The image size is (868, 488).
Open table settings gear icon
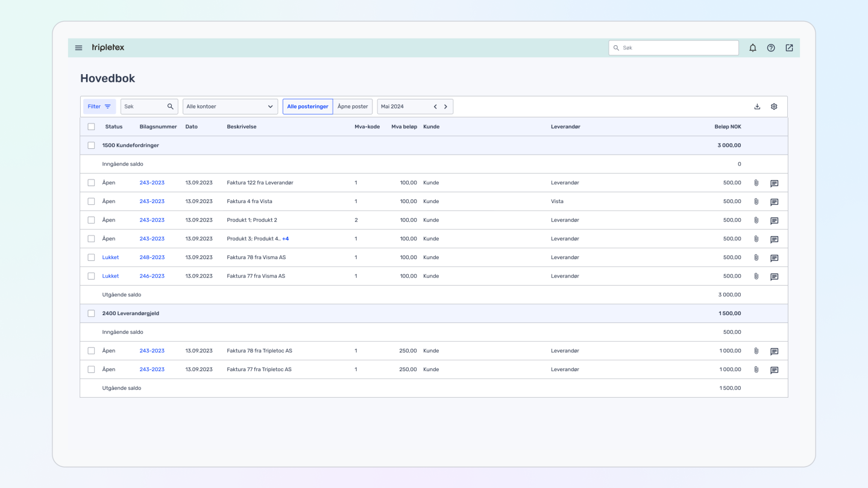774,107
